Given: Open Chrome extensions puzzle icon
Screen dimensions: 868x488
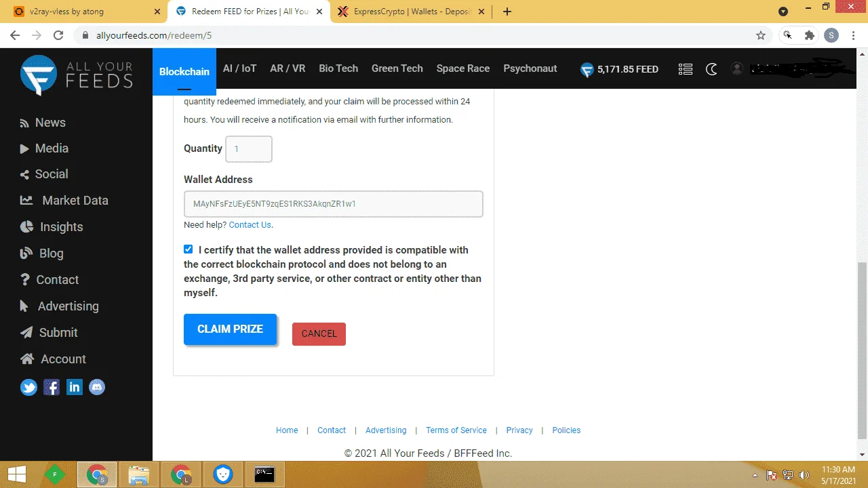Looking at the screenshot, I should [x=810, y=35].
